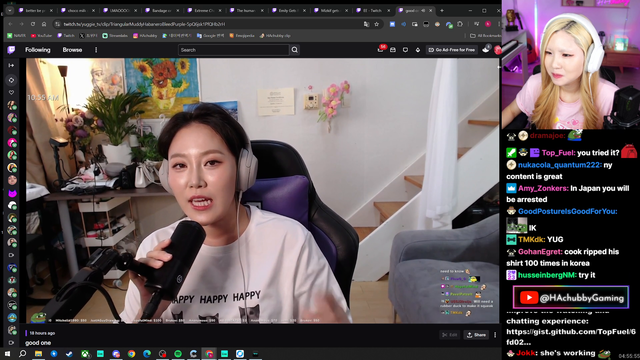
Task: Switch to the 'LMAOOOO' tab
Action: (x=120, y=11)
